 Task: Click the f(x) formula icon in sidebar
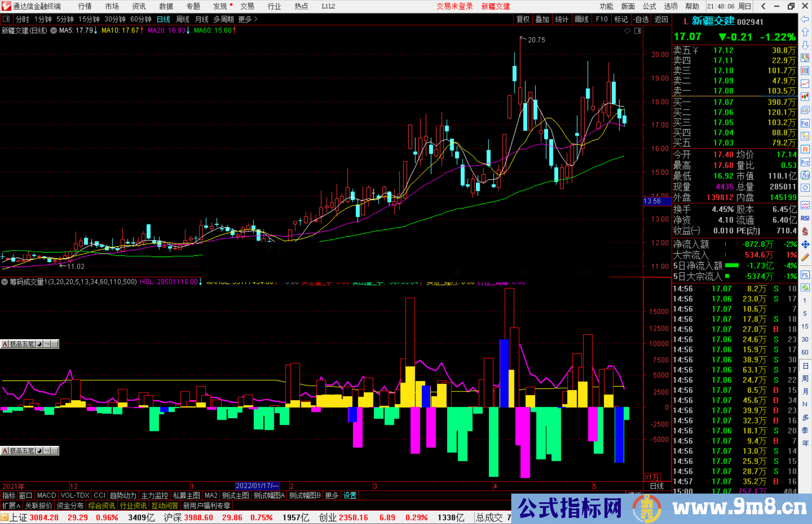[805, 175]
